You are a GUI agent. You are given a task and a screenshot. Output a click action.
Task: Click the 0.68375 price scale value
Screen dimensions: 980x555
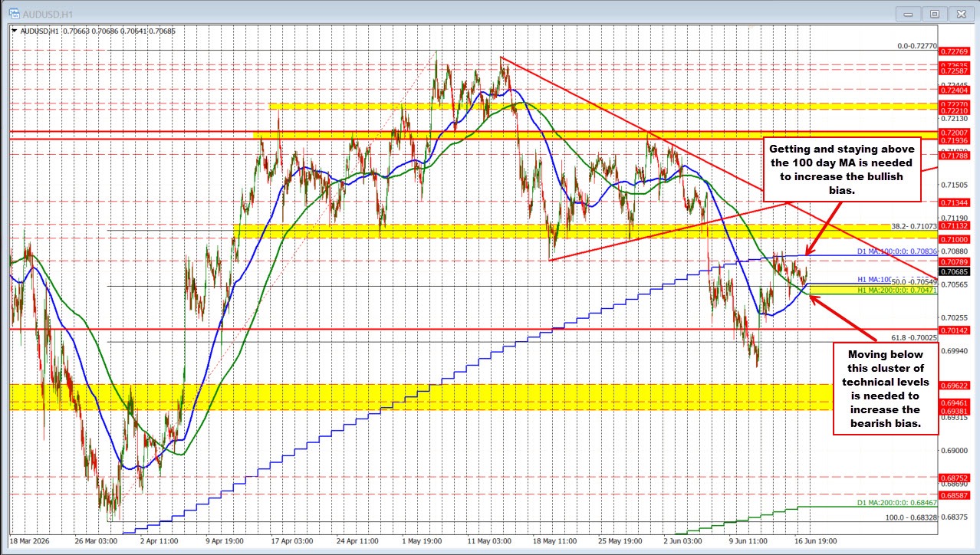pyautogui.click(x=954, y=517)
